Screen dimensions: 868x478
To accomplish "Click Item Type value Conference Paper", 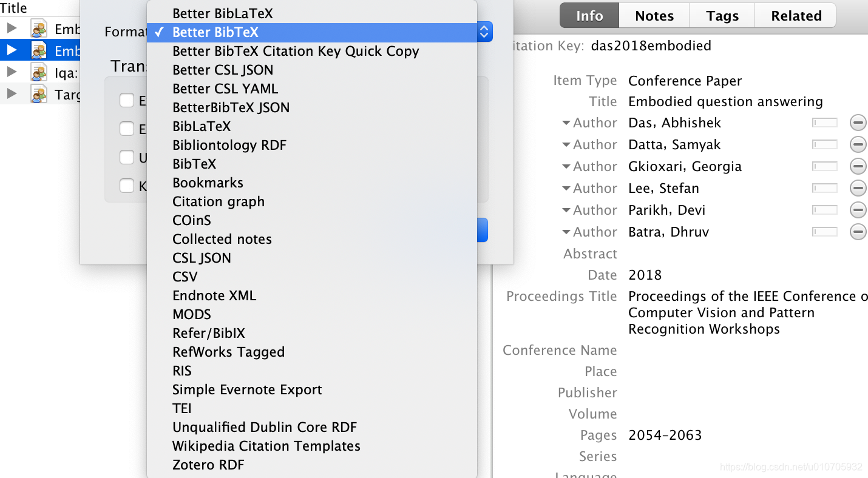I will [x=685, y=81].
